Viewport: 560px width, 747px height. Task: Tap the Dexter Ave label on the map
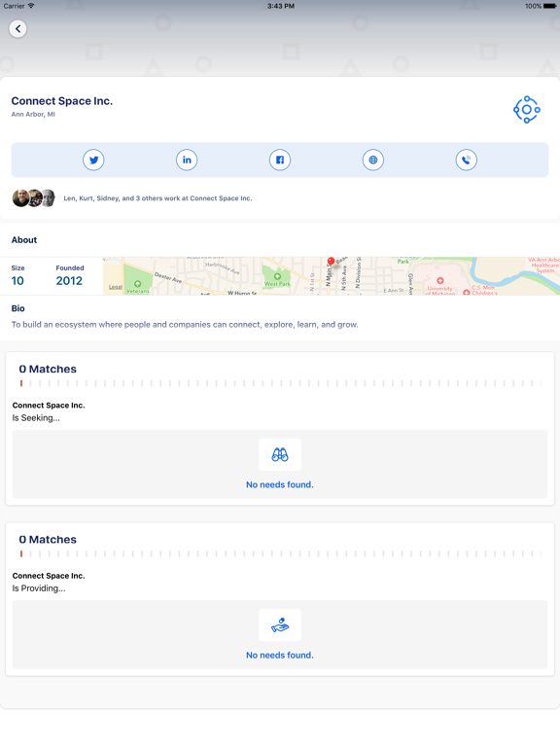click(x=168, y=277)
